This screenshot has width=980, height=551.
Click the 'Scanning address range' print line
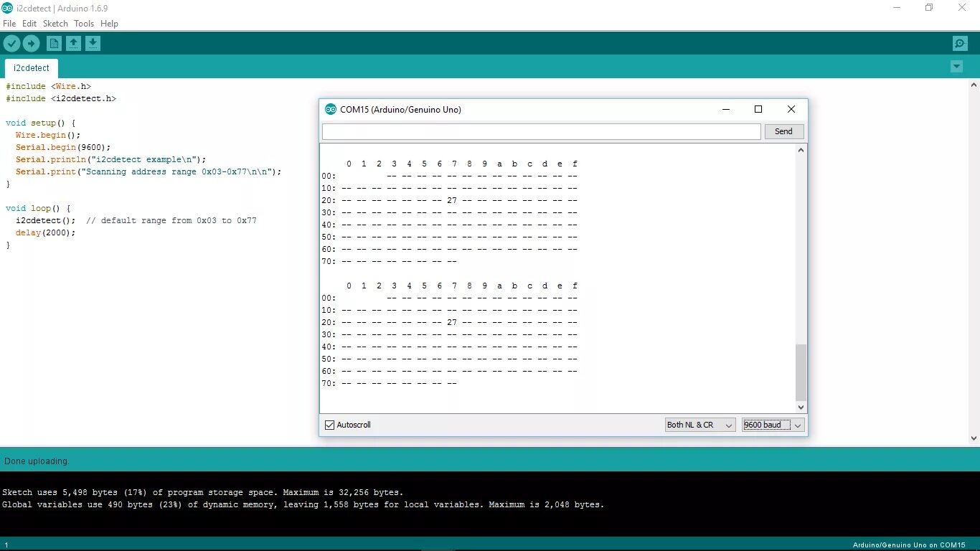coord(149,171)
